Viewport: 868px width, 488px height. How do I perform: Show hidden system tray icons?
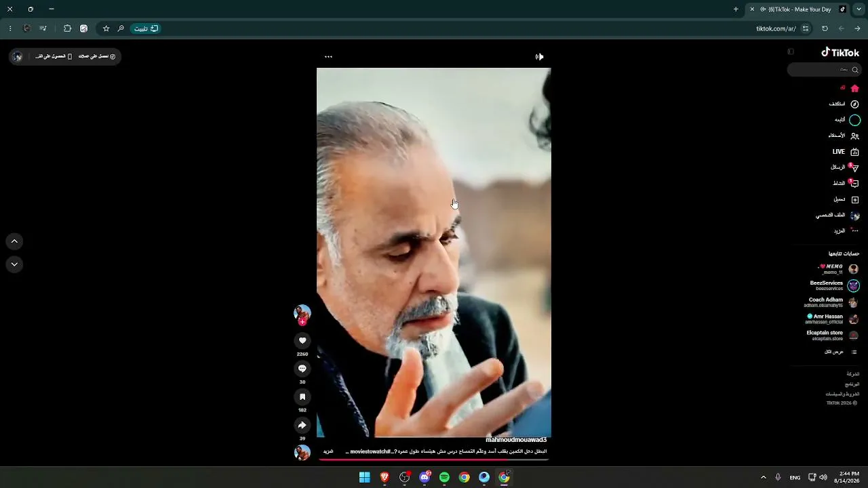click(x=763, y=477)
